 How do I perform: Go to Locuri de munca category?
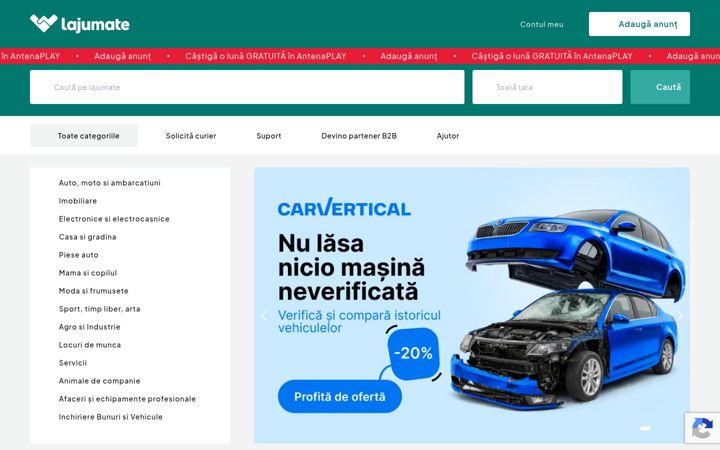pyautogui.click(x=90, y=345)
